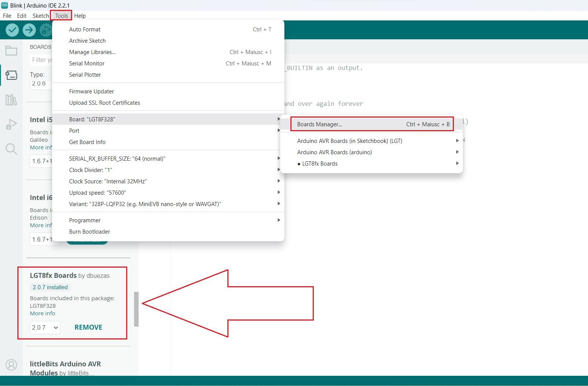
Task: Select Burn Bootloader
Action: pyautogui.click(x=168, y=231)
